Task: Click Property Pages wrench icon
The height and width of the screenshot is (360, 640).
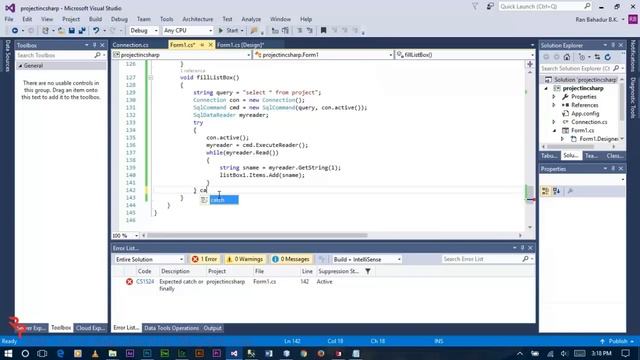Action: click(570, 191)
